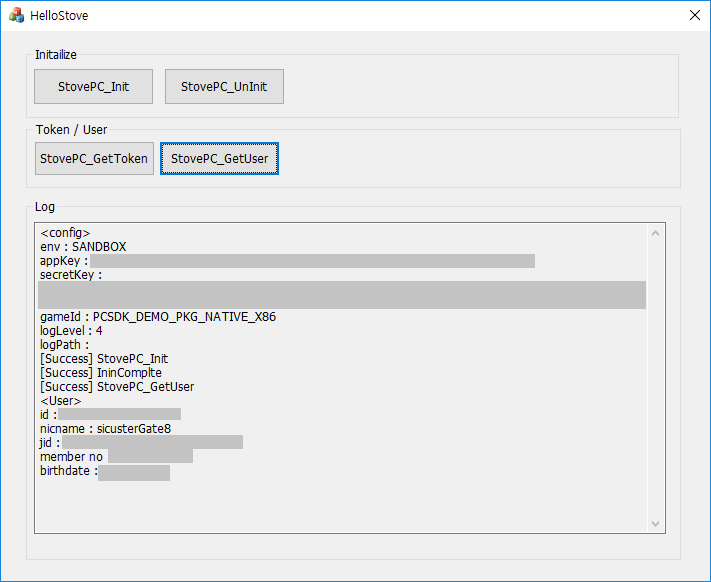The width and height of the screenshot is (711, 582).
Task: Click the StovePC_UnInit button
Action: [224, 87]
